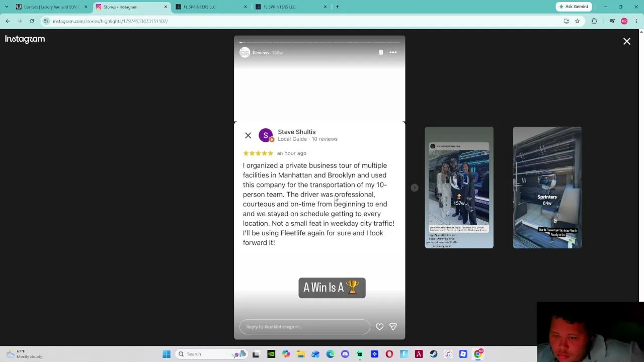Open the Windows Start menu

(167, 354)
